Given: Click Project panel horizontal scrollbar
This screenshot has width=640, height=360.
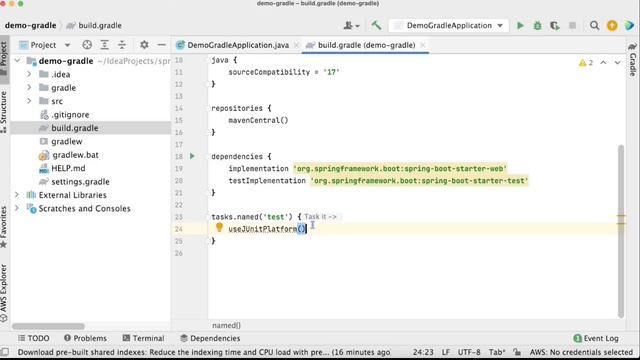Looking at the screenshot, I should click(48, 326).
